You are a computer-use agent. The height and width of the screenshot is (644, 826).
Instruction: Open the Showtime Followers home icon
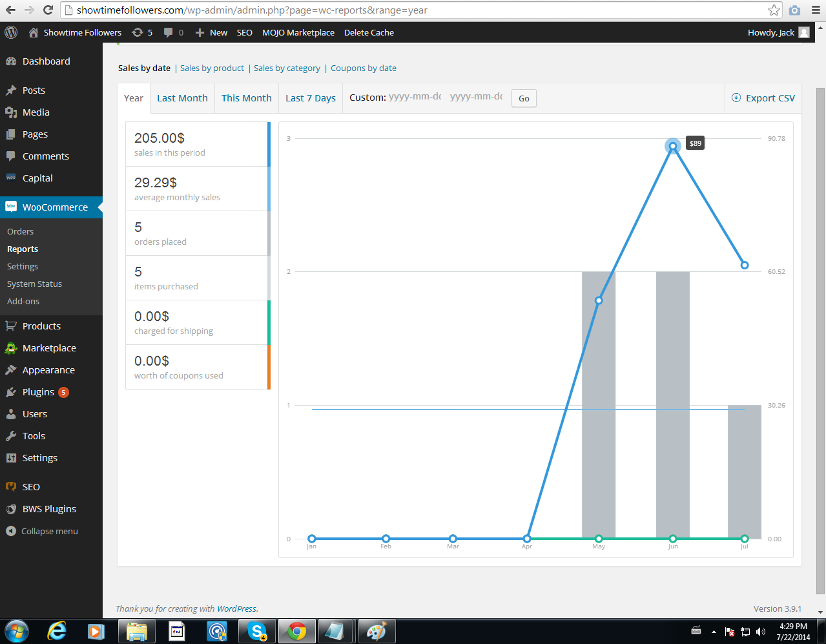point(34,32)
